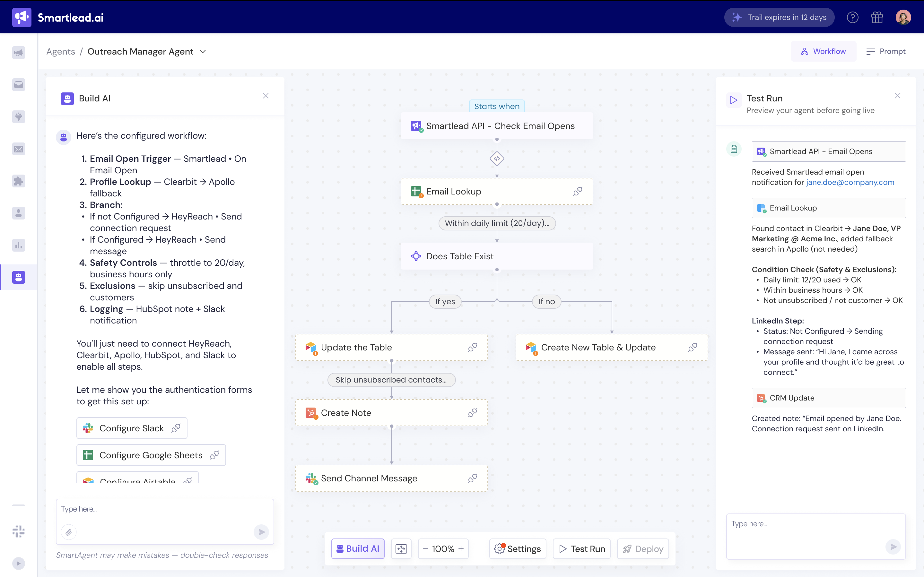Screen dimensions: 924x577
Task: Open the gift rewards icon
Action: pos(877,17)
